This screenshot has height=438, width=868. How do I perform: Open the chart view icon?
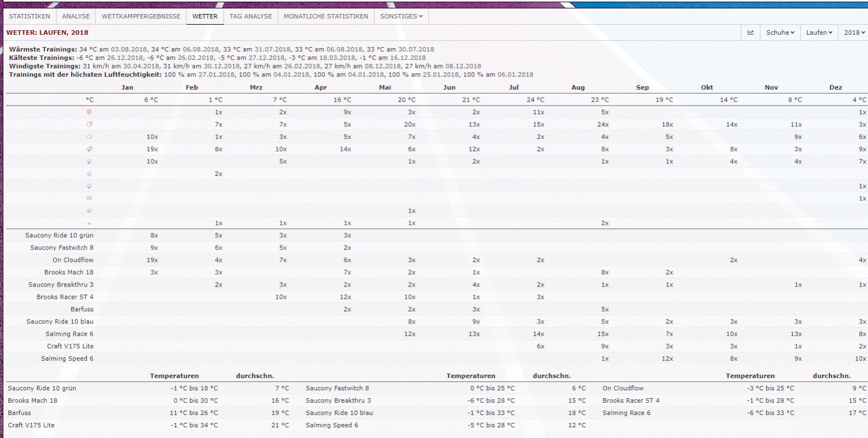click(750, 32)
